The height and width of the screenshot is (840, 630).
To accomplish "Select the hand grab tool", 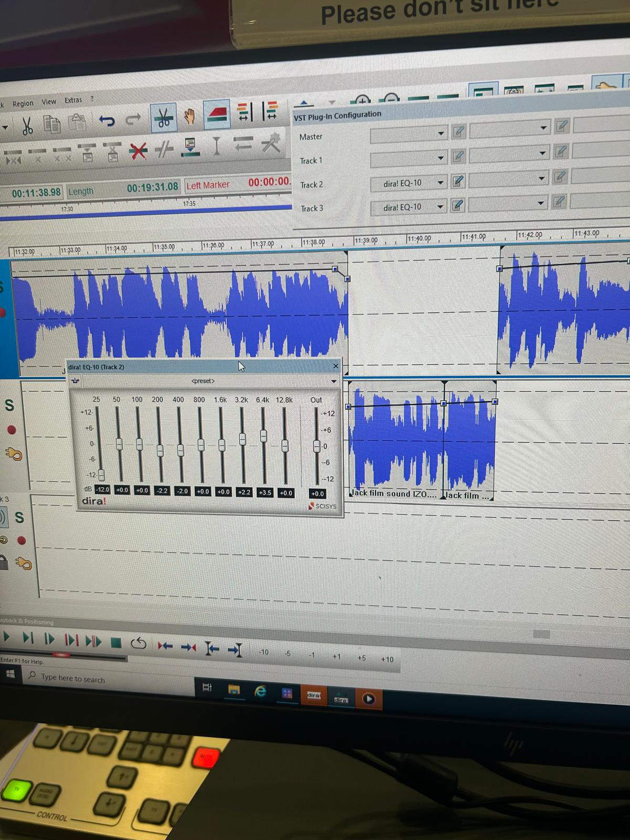I will pyautogui.click(x=190, y=117).
